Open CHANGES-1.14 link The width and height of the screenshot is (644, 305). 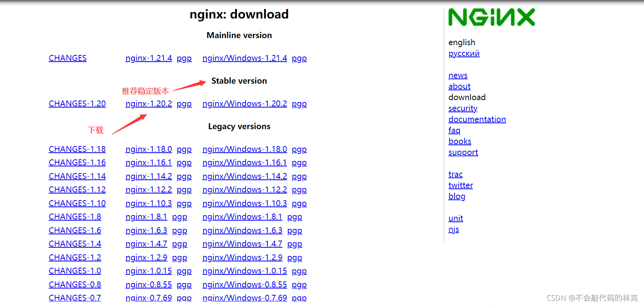[77, 176]
